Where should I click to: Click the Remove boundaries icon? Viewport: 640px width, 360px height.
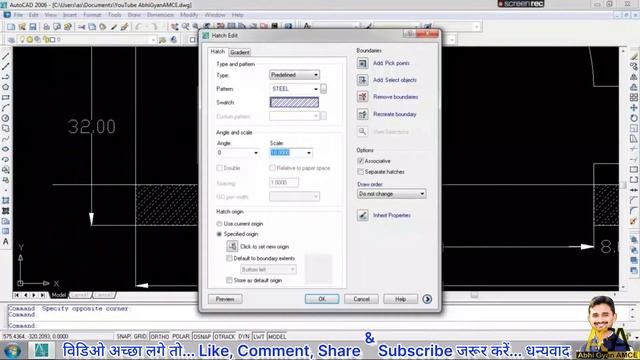tap(362, 97)
